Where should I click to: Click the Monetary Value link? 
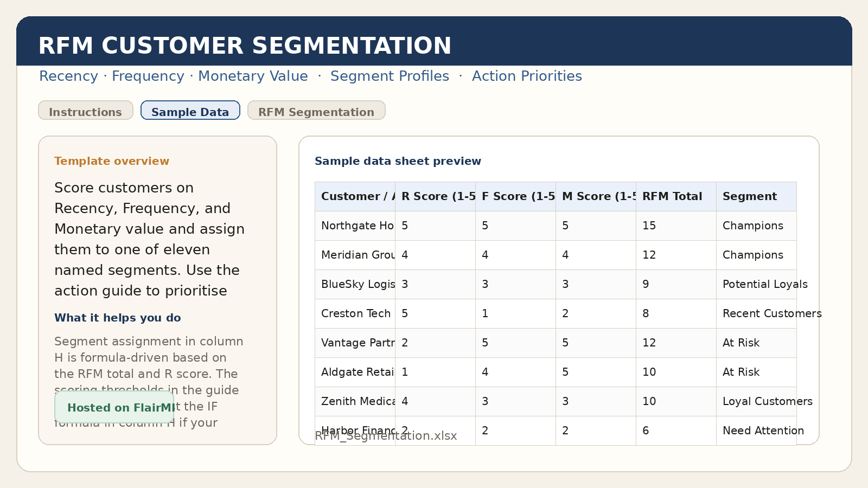pyautogui.click(x=253, y=76)
